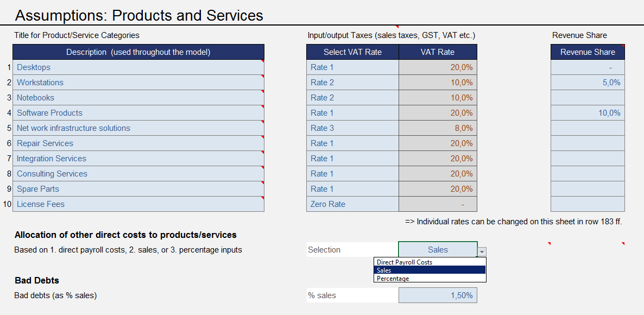Click the Zero Rate VAT selection cell
Screen dimensions: 644x315
(x=352, y=204)
